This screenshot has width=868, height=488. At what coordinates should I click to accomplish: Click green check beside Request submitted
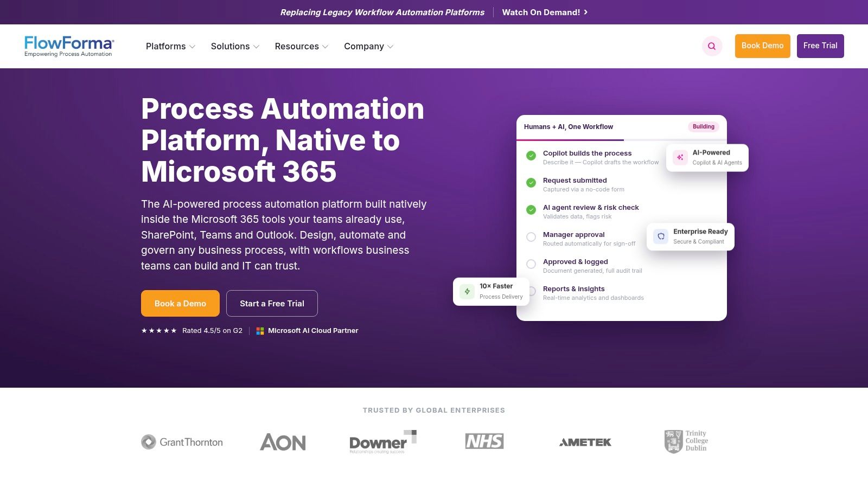point(531,183)
